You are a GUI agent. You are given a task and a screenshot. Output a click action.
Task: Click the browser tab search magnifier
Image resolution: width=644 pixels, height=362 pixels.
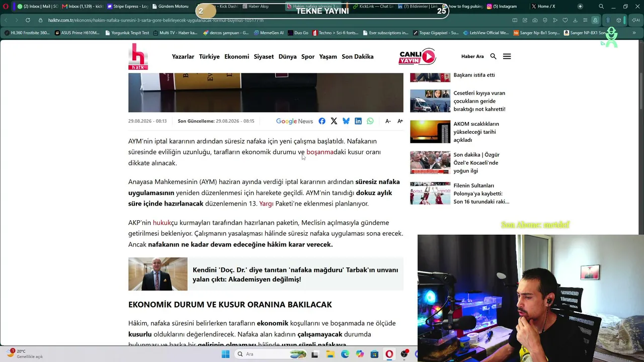click(x=601, y=7)
